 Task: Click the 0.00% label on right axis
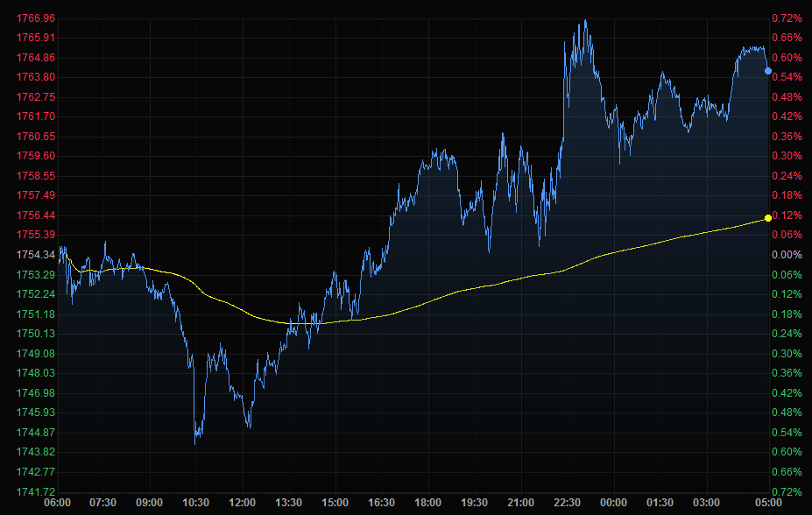(787, 255)
